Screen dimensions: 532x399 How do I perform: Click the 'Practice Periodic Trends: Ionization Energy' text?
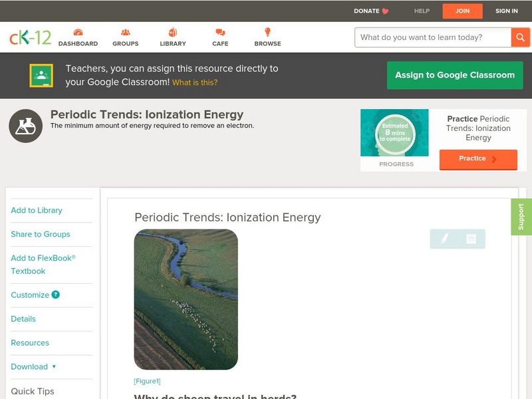click(478, 128)
